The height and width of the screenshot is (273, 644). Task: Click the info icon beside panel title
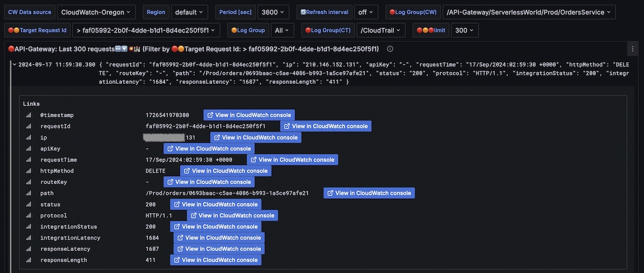point(390,49)
